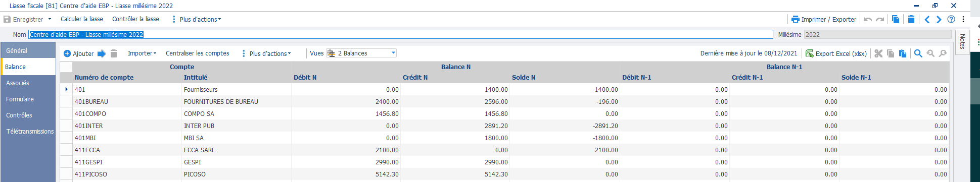Open the Vues 2 Balances dropdown
Screen dimensions: 980x182
361,53
